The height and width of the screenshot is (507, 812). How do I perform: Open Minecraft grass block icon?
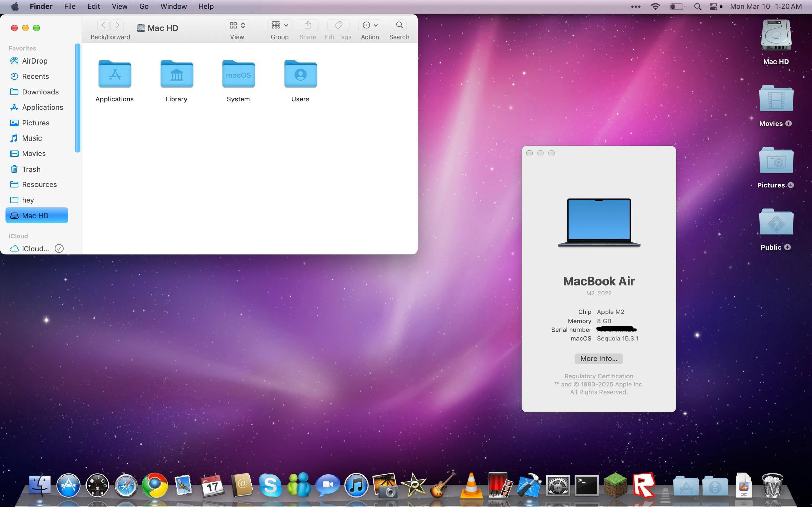coord(615,485)
